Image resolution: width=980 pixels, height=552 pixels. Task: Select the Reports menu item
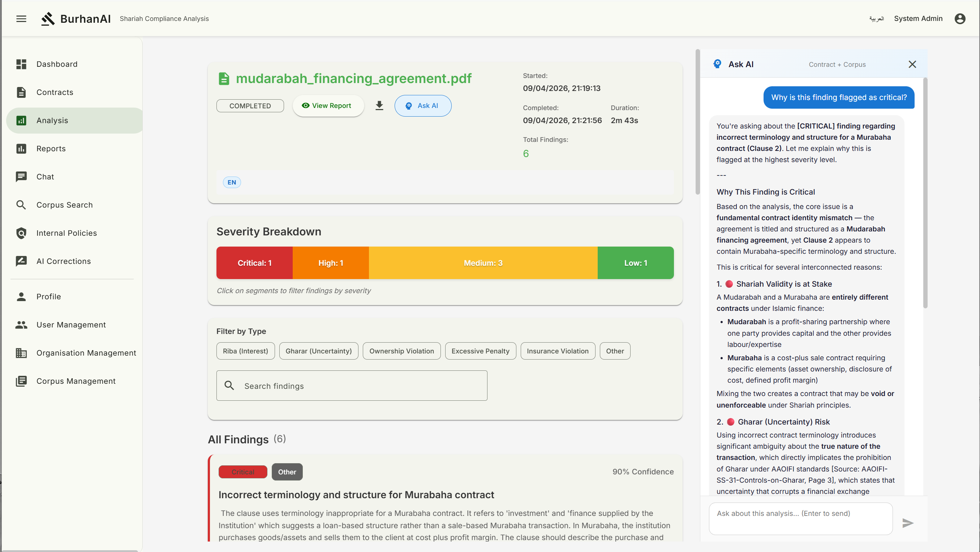coord(51,149)
